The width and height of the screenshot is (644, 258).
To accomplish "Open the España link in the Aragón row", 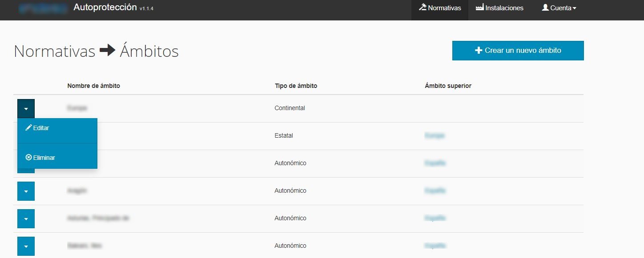I will pyautogui.click(x=435, y=191).
